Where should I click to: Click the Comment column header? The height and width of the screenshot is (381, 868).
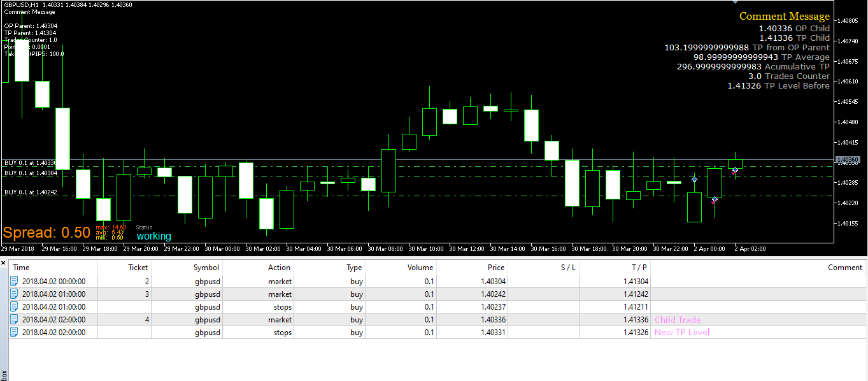point(845,268)
